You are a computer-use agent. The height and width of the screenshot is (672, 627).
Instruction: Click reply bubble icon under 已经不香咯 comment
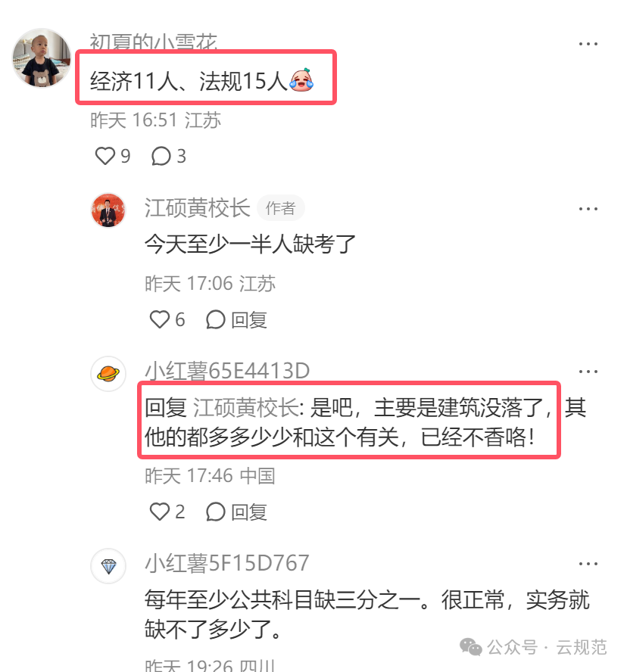[x=215, y=512]
